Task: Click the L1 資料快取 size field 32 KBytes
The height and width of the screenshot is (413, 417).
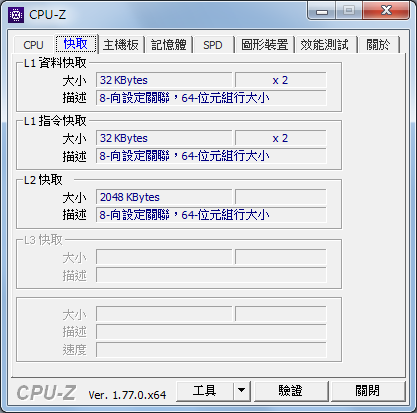Action: click(x=164, y=80)
